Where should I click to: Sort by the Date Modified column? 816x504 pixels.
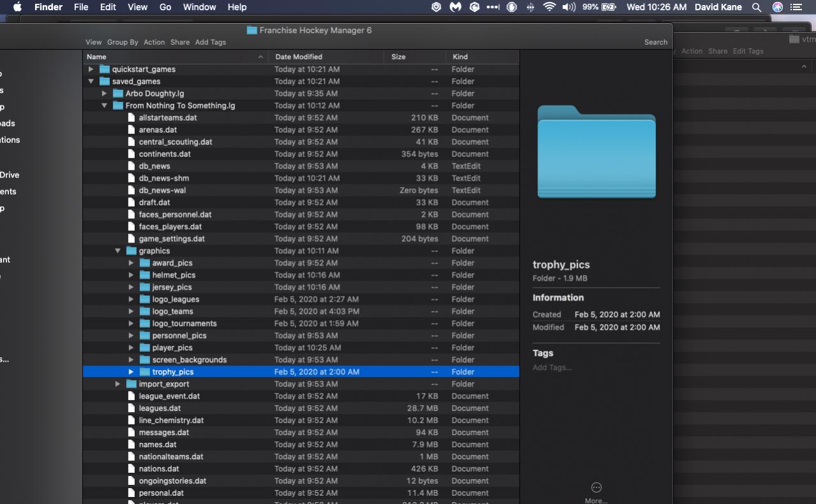point(299,57)
